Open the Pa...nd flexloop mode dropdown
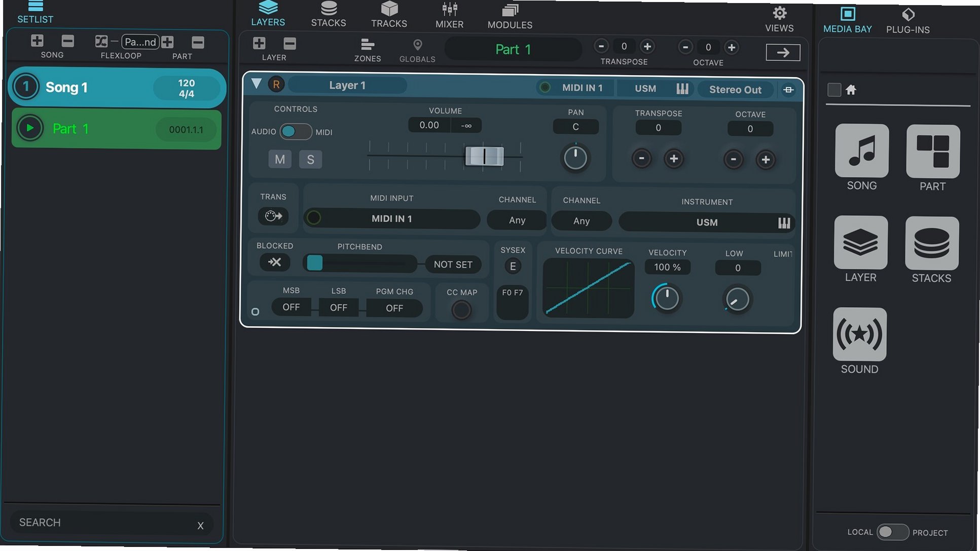 pos(140,42)
